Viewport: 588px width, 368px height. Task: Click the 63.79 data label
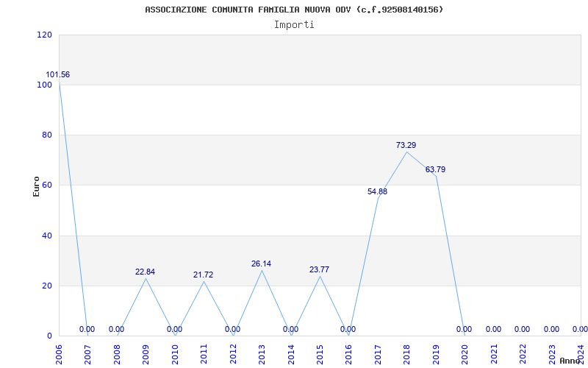pos(435,170)
